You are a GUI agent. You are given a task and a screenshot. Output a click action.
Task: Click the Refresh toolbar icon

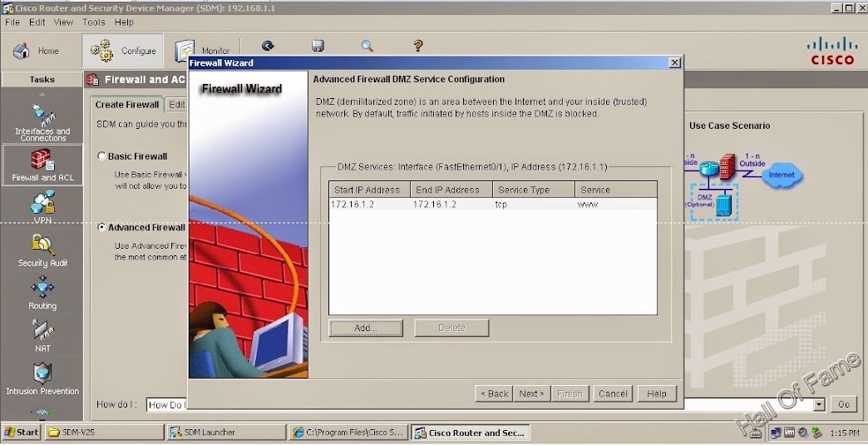[x=268, y=46]
